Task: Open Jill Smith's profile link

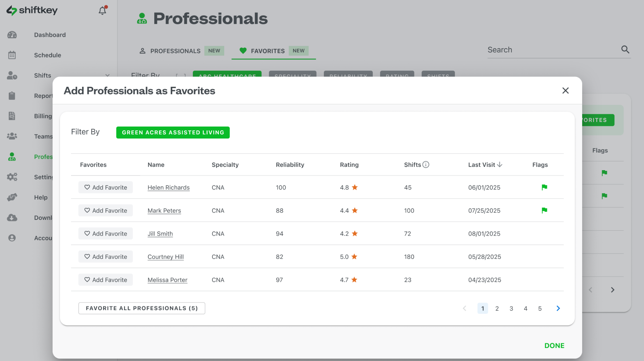Action: pyautogui.click(x=160, y=233)
